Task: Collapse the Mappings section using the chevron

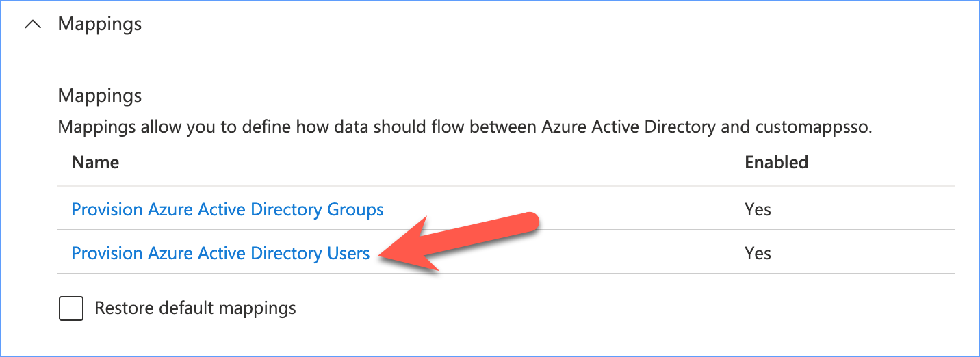Action: (32, 24)
